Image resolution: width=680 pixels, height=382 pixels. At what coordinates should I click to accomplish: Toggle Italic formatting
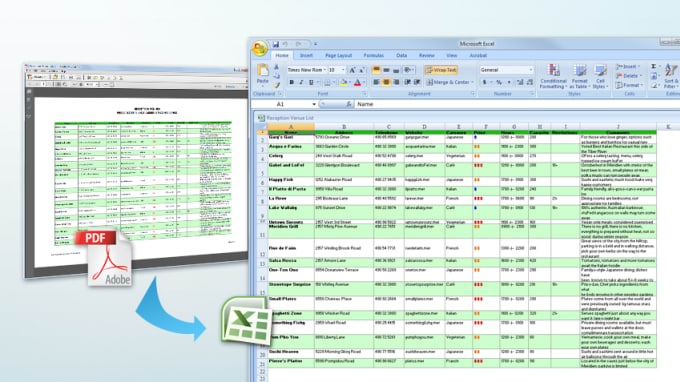(x=301, y=82)
